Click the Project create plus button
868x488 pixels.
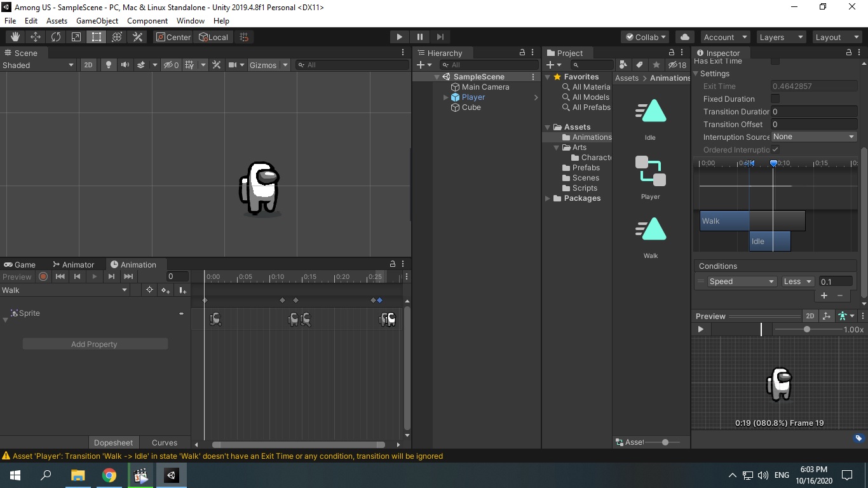tap(554, 65)
